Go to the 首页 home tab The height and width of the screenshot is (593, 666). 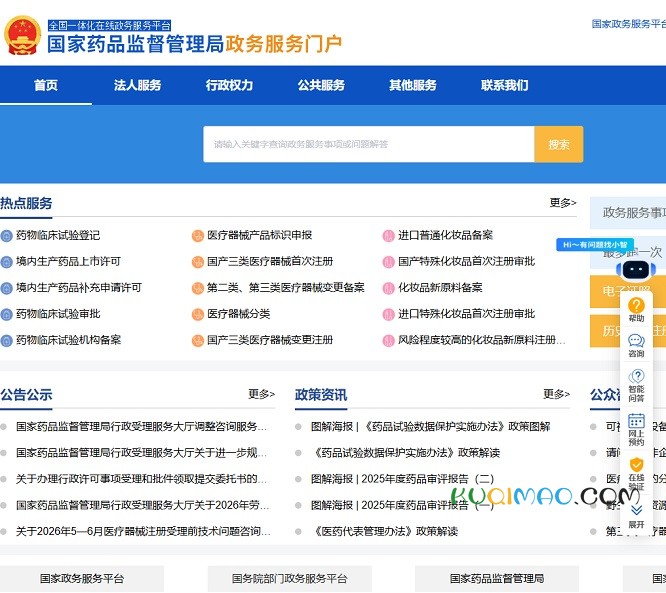(x=46, y=85)
